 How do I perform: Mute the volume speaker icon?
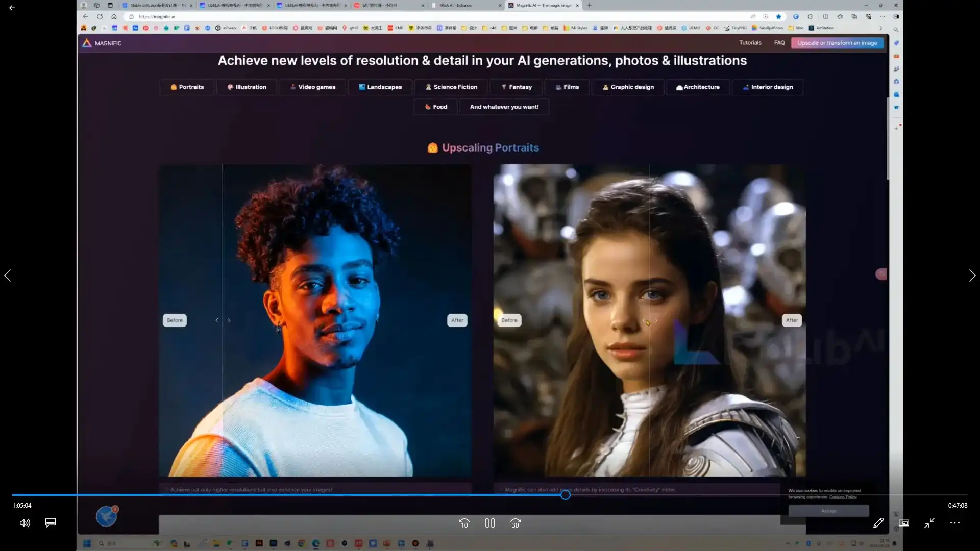(24, 523)
